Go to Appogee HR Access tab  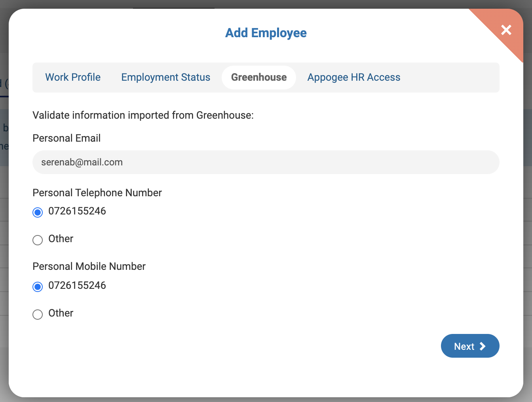coord(354,77)
